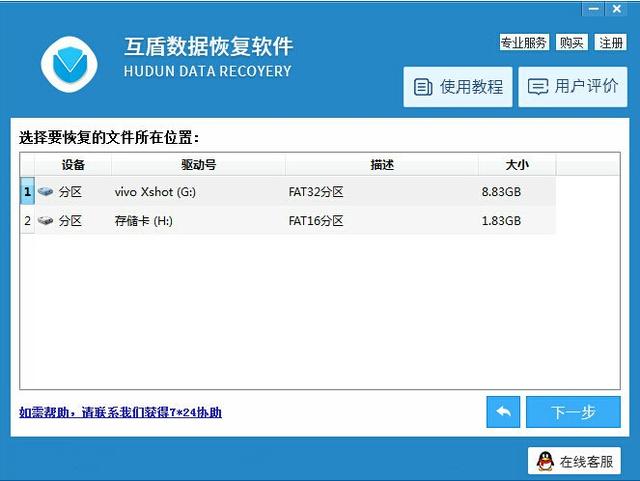
Task: Sort by the 设备 column header
Action: click(x=73, y=164)
